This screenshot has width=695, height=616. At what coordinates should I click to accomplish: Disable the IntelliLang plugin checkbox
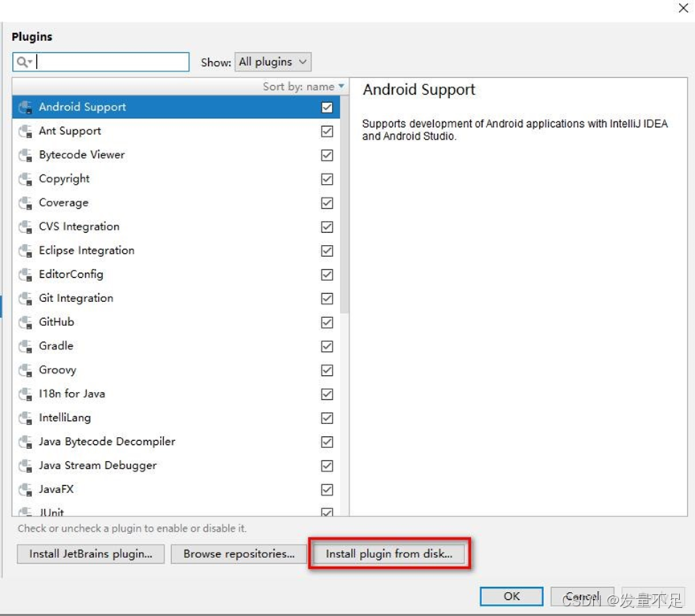(x=327, y=418)
